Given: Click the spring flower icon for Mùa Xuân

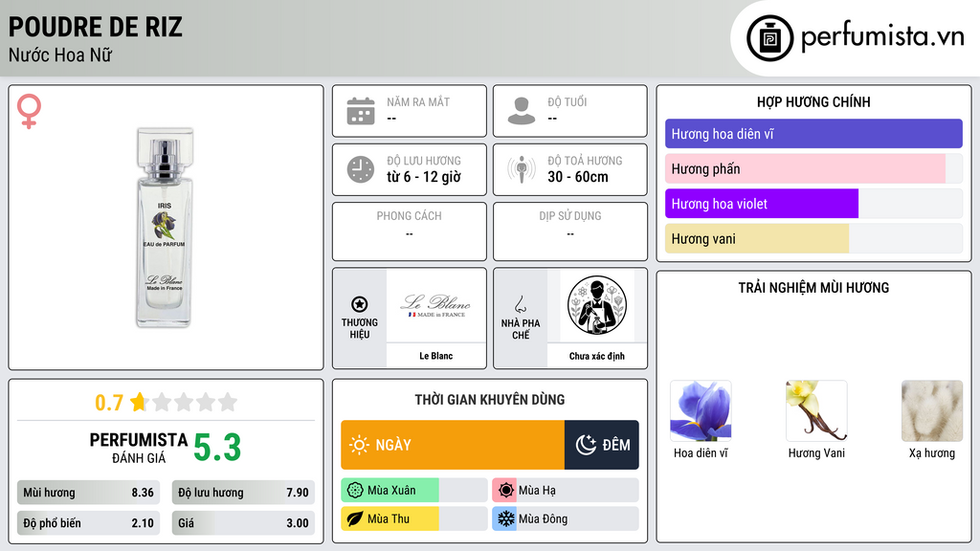Looking at the screenshot, I should click(355, 491).
